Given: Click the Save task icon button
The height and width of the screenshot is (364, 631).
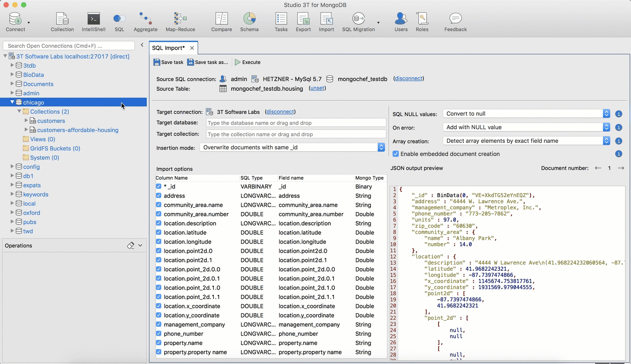Looking at the screenshot, I should coord(168,62).
